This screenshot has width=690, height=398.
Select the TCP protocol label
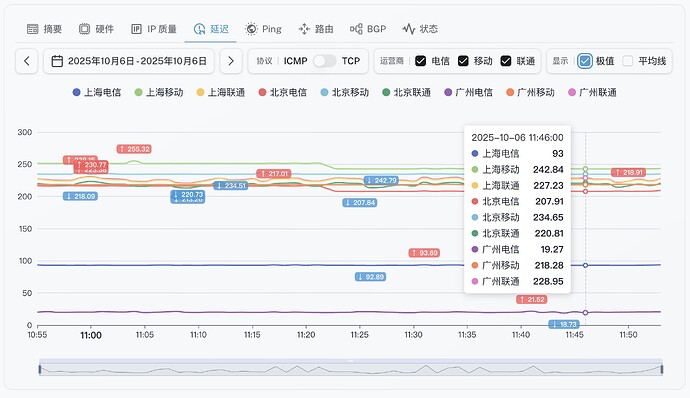(351, 61)
